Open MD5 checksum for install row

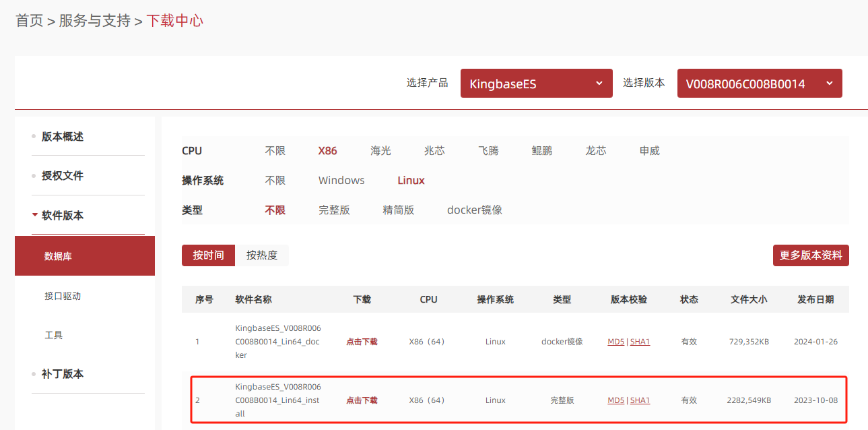(x=615, y=400)
